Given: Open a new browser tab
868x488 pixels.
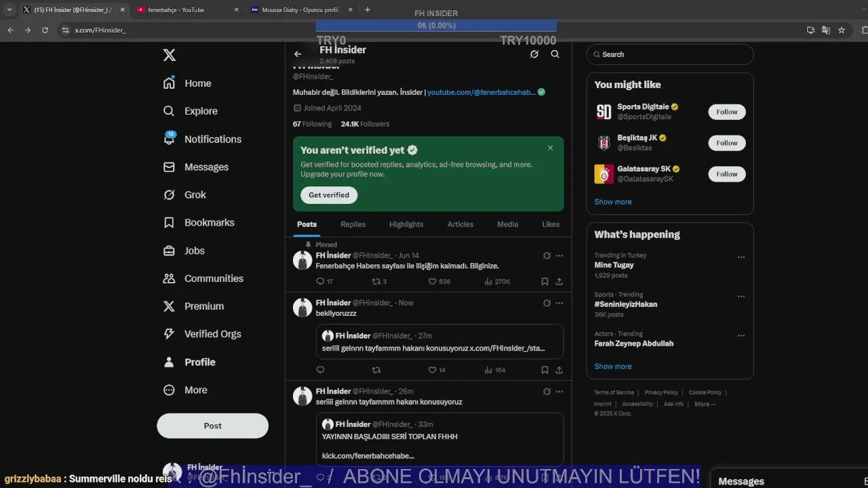Looking at the screenshot, I should (368, 9).
